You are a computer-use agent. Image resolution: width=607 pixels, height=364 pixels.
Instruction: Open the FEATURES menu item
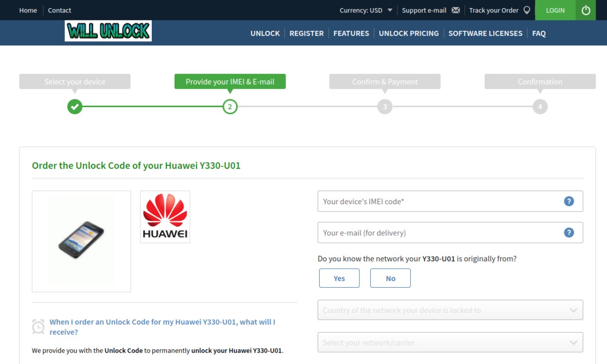tap(351, 33)
